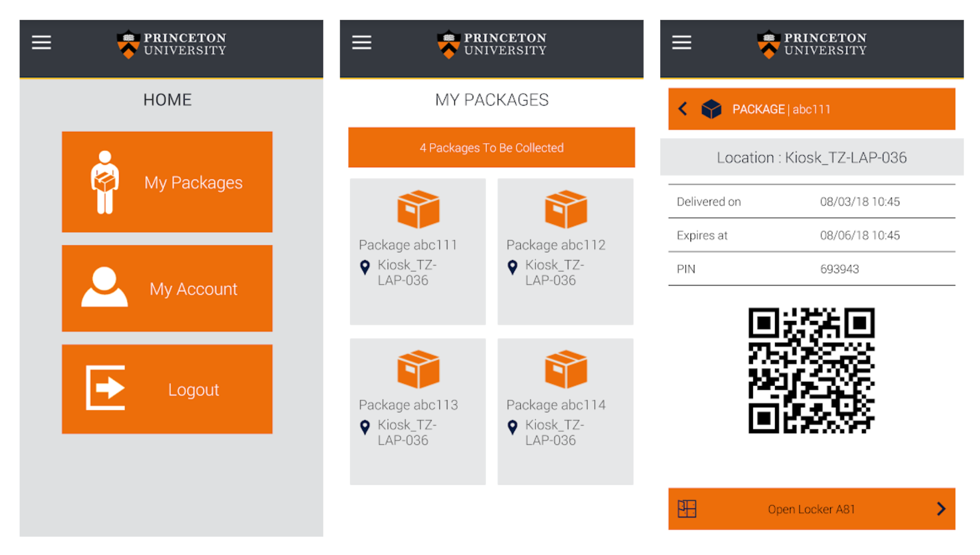Viewport: 980px width, 555px height.
Task: Tap Open Locker A81 button
Action: [811, 509]
